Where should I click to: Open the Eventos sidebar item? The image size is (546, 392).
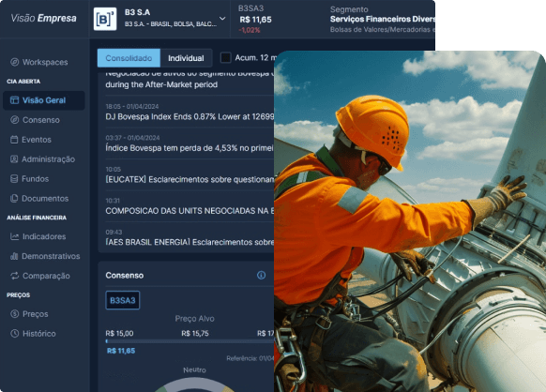point(43,140)
